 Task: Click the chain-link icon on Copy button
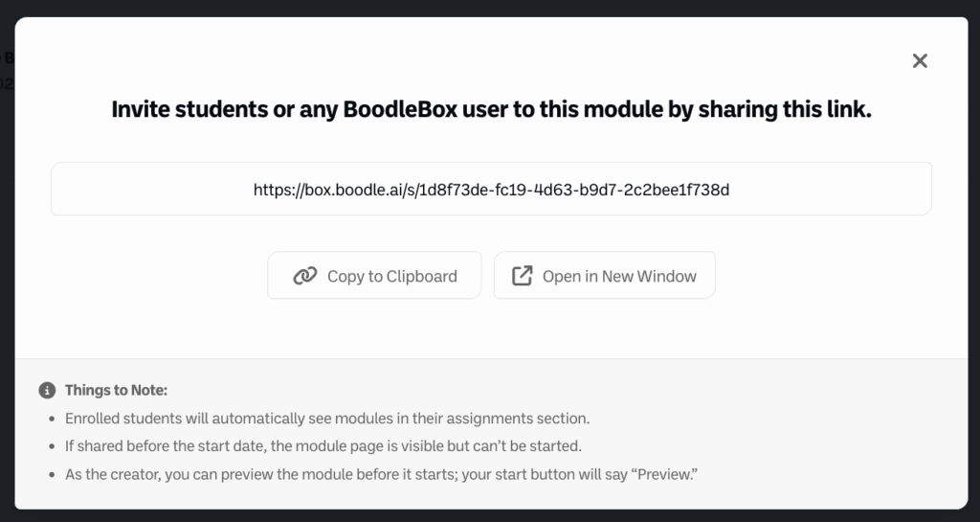tap(304, 277)
